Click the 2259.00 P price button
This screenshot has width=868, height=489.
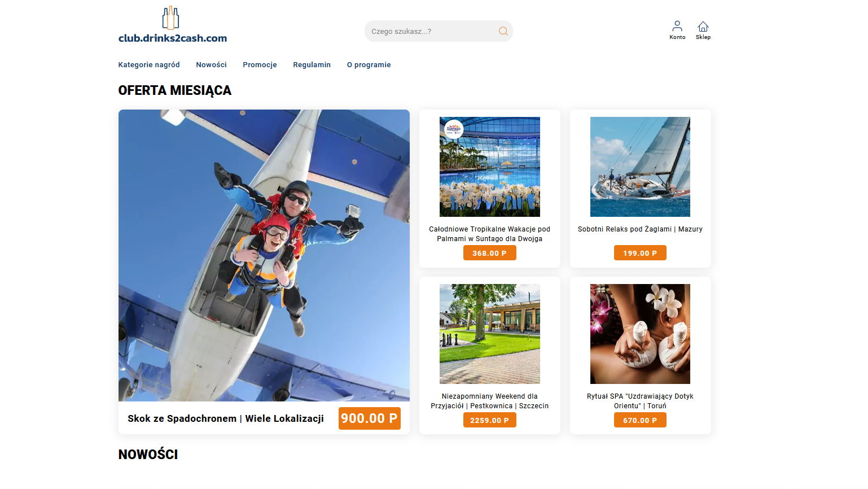490,420
